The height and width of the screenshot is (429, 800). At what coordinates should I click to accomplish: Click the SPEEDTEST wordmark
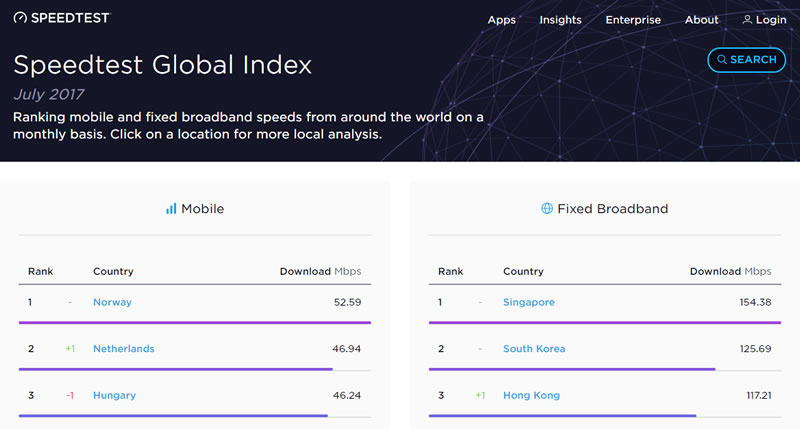click(70, 18)
